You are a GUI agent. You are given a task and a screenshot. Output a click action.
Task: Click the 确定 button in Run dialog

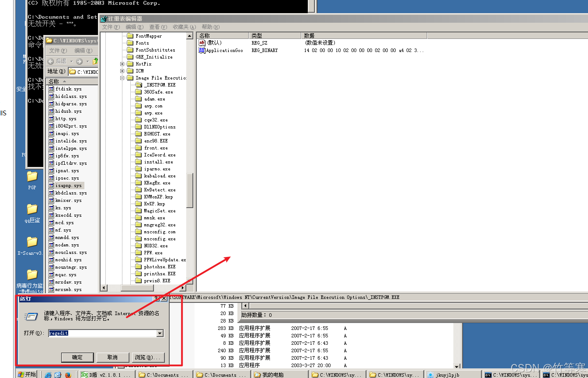(77, 357)
